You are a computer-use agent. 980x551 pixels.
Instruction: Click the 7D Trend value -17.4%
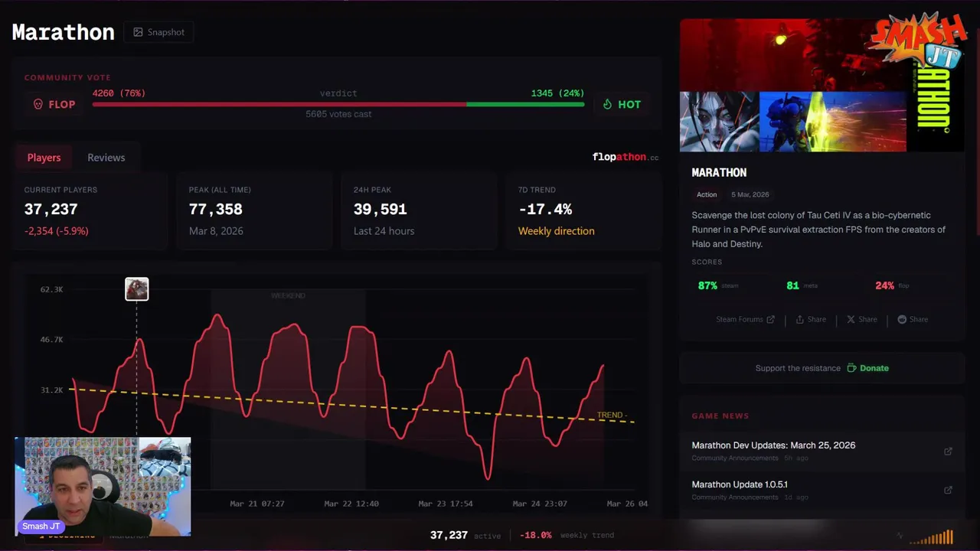coord(545,209)
